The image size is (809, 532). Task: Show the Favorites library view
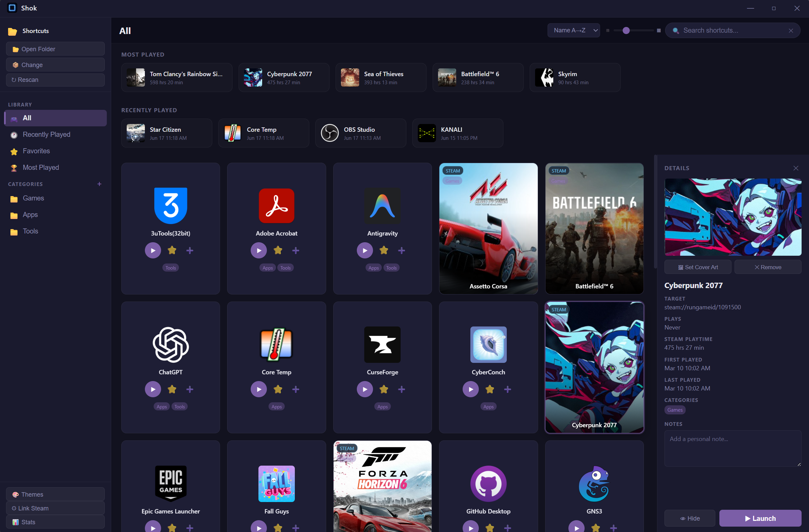(x=55, y=151)
